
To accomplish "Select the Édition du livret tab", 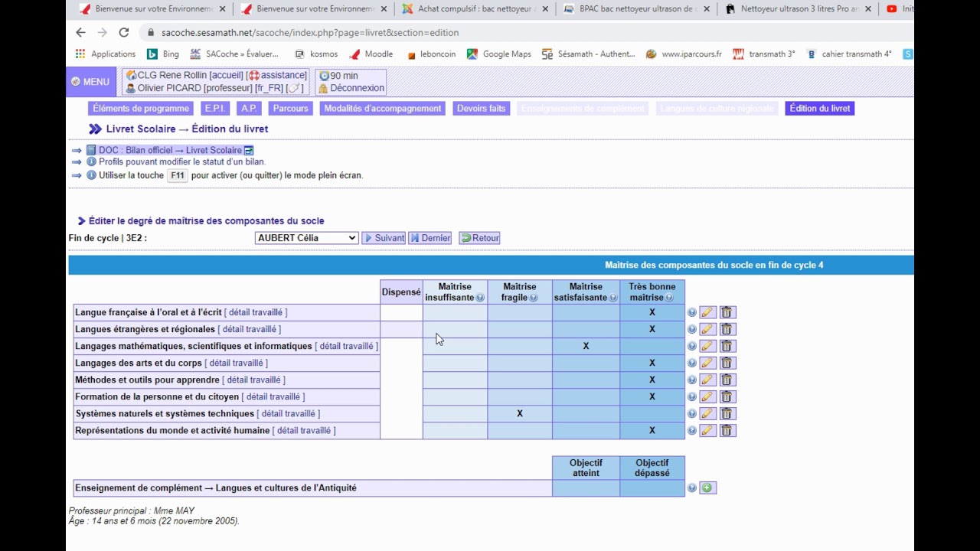I will [820, 109].
